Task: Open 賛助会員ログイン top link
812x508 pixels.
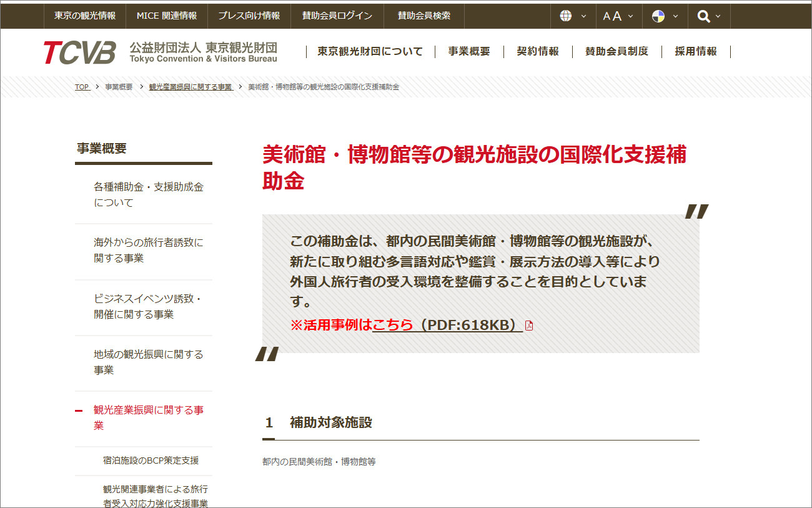Action: [337, 16]
